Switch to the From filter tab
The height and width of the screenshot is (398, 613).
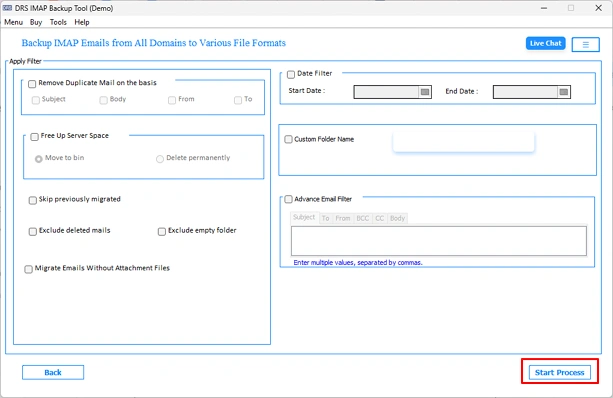click(x=342, y=218)
